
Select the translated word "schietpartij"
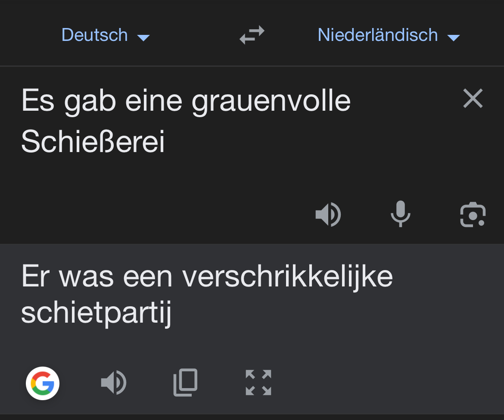pyautogui.click(x=96, y=313)
